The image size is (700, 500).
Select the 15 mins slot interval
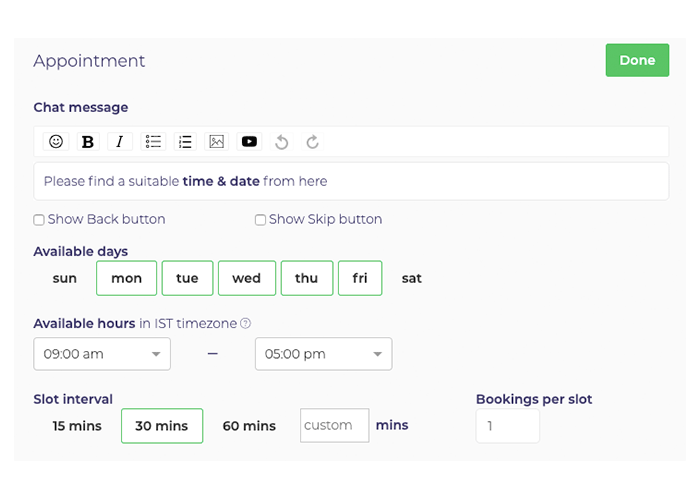(77, 426)
